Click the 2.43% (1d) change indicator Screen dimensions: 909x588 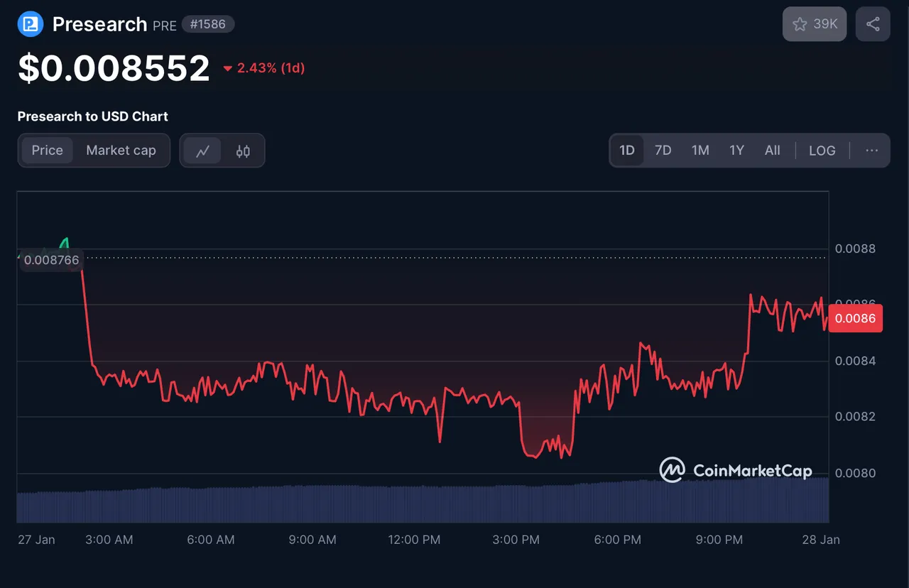pos(263,68)
